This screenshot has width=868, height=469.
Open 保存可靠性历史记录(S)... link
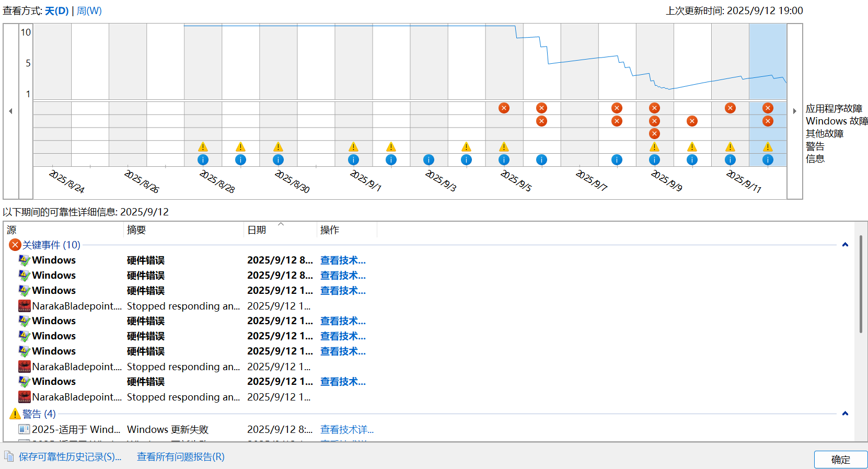coord(70,457)
